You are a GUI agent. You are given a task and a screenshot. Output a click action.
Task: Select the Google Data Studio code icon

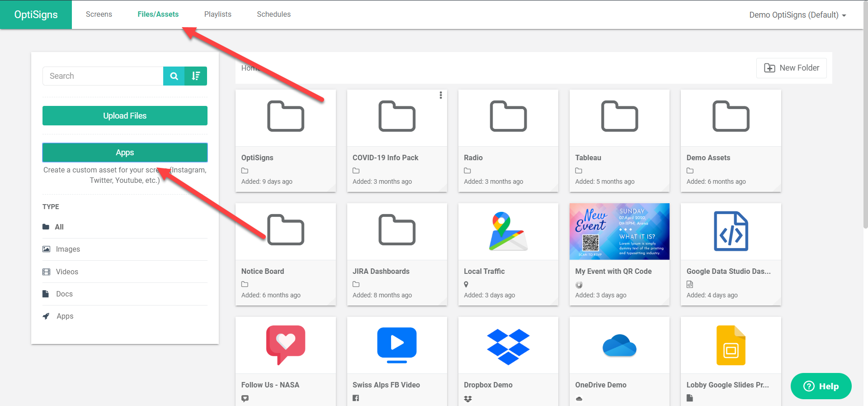click(731, 231)
